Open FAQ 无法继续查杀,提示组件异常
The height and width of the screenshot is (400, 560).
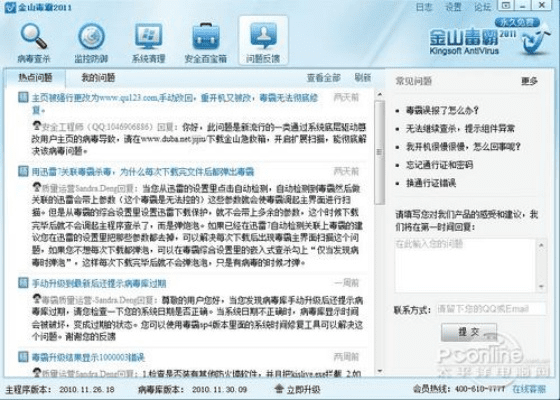pos(460,129)
